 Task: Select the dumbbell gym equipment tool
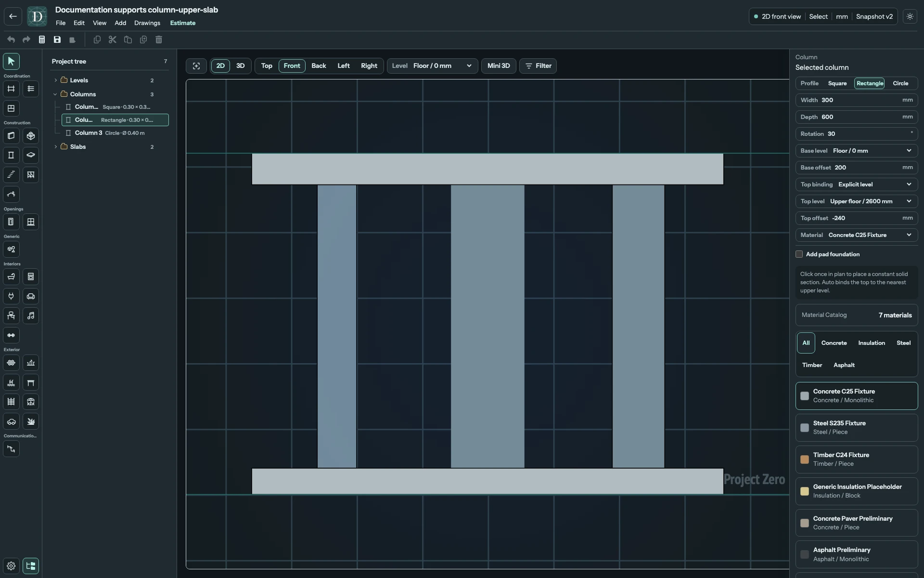coord(11,335)
